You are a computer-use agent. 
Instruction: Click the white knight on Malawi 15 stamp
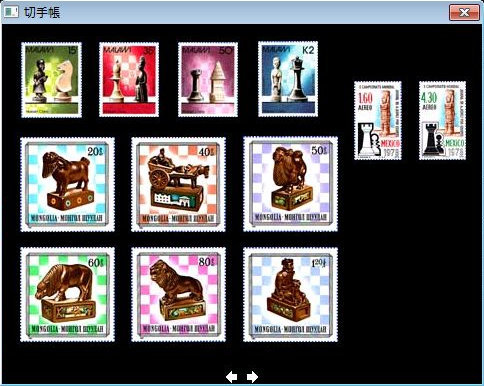(63, 81)
